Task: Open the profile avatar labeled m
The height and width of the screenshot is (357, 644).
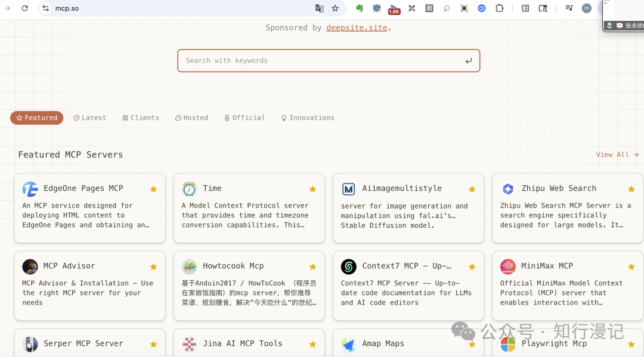Action: tap(587, 8)
